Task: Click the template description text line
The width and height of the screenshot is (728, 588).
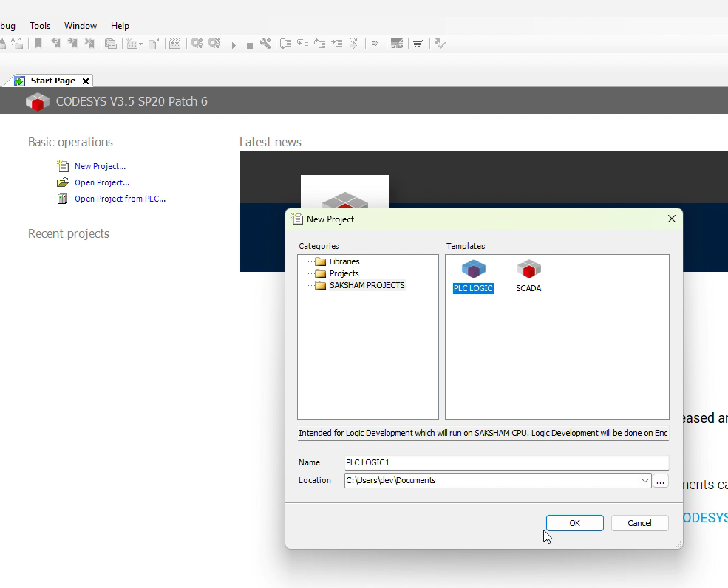Action: coord(483,433)
